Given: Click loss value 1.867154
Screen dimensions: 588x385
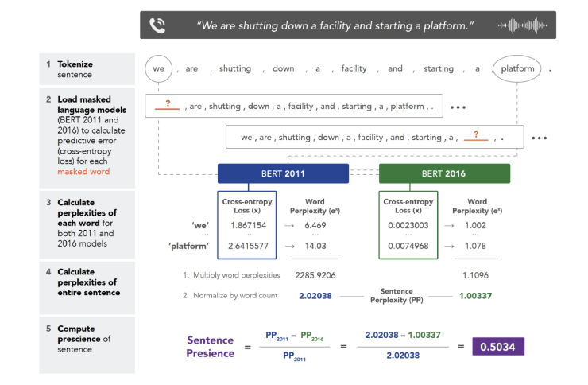Looking at the screenshot, I should [248, 226].
